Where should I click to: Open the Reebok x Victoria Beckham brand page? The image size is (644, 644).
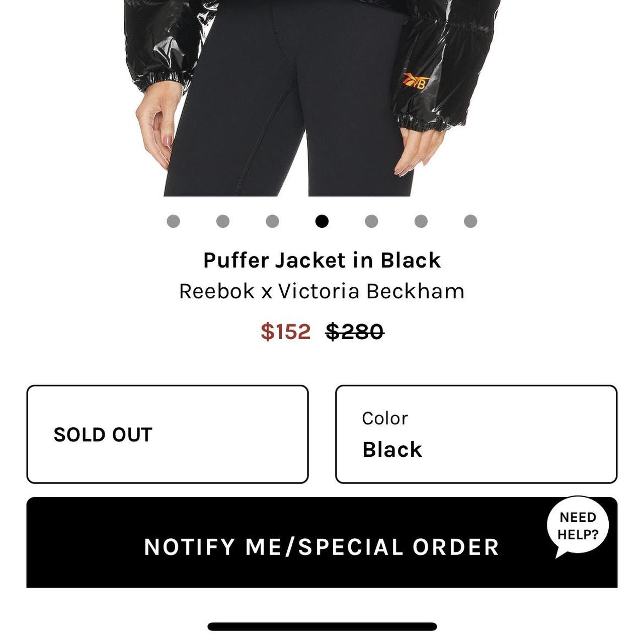click(321, 290)
